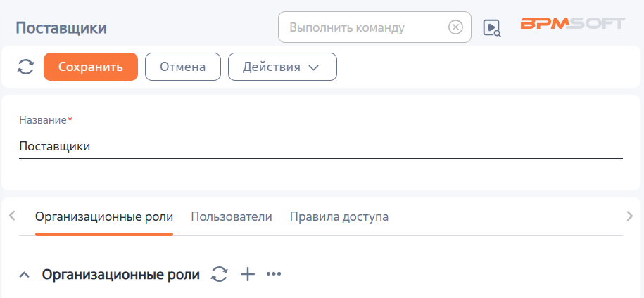Add a new organizational role with plus

[x=247, y=274]
